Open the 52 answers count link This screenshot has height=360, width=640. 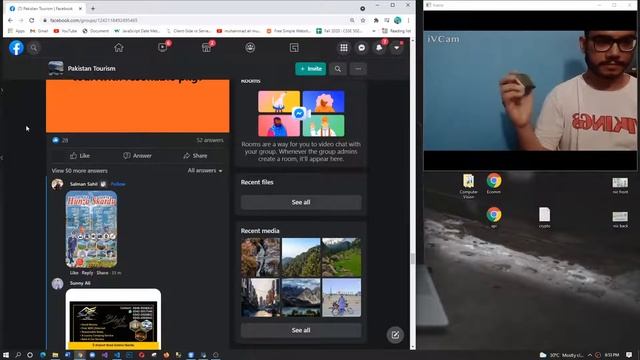point(210,140)
